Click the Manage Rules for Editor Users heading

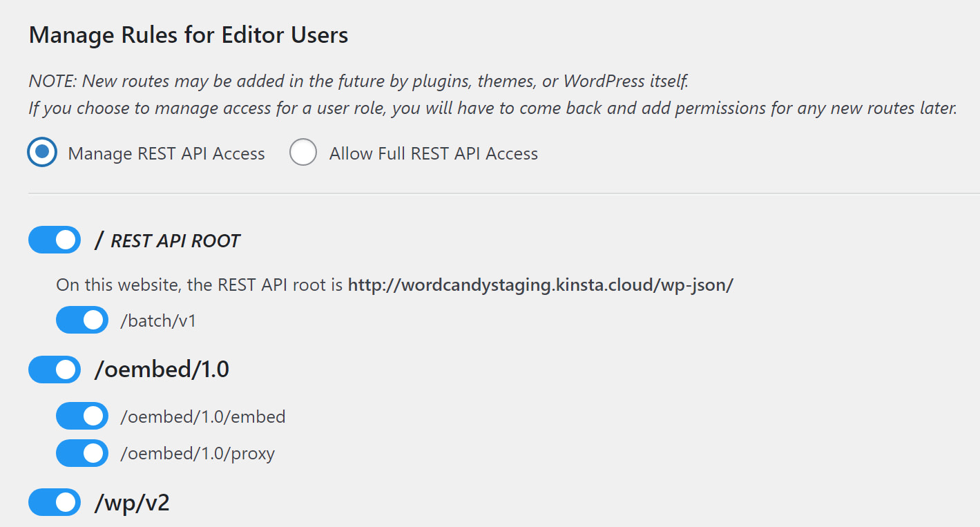(187, 34)
